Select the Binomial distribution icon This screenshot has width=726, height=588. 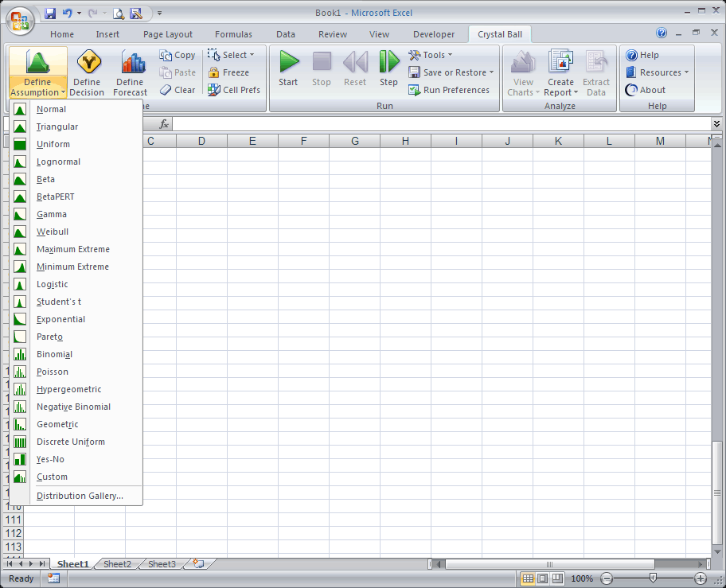(x=20, y=354)
